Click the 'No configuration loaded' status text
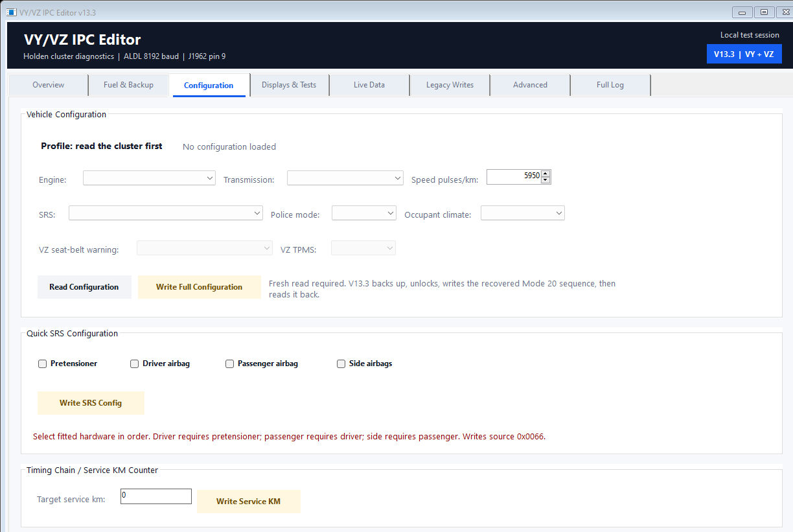 click(229, 147)
